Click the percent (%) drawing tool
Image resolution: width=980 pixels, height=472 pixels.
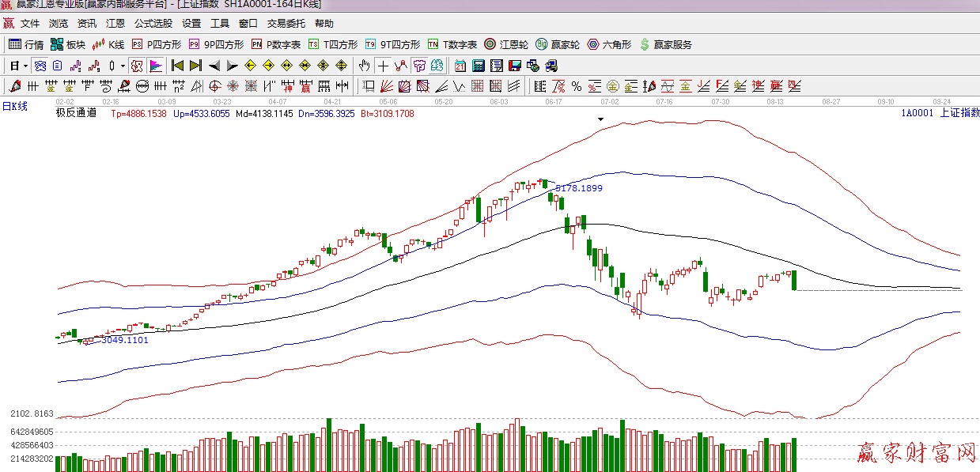577,86
